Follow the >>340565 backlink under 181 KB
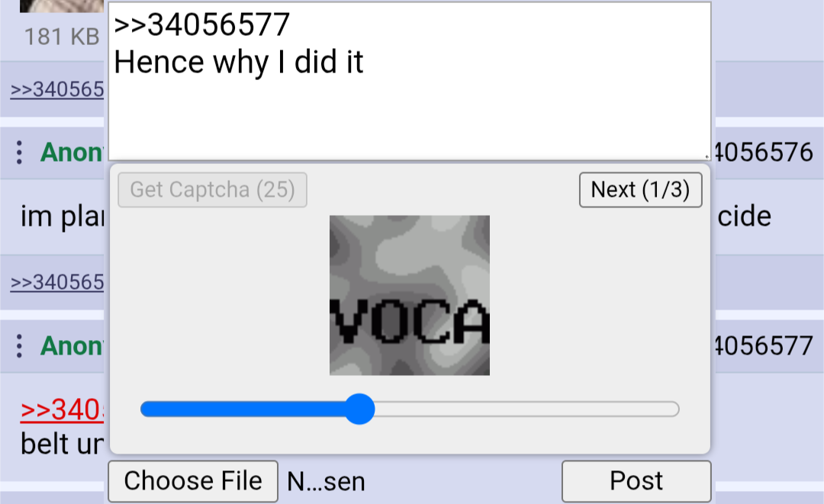824x504 pixels. [57, 89]
